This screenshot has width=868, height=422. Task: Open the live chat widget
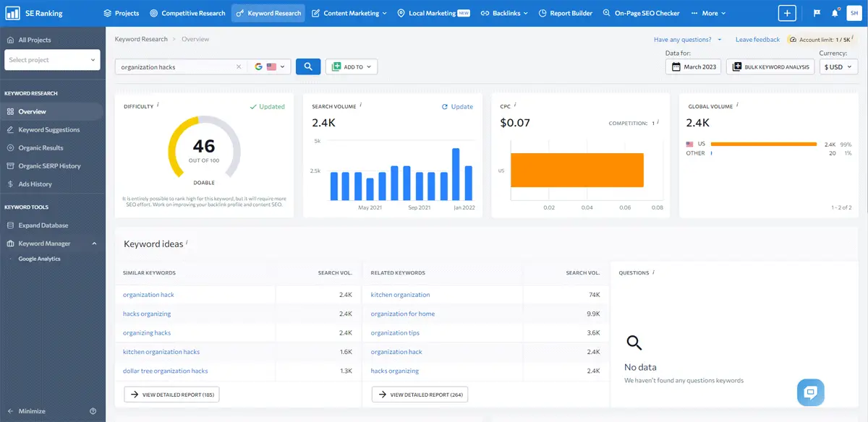pyautogui.click(x=811, y=392)
